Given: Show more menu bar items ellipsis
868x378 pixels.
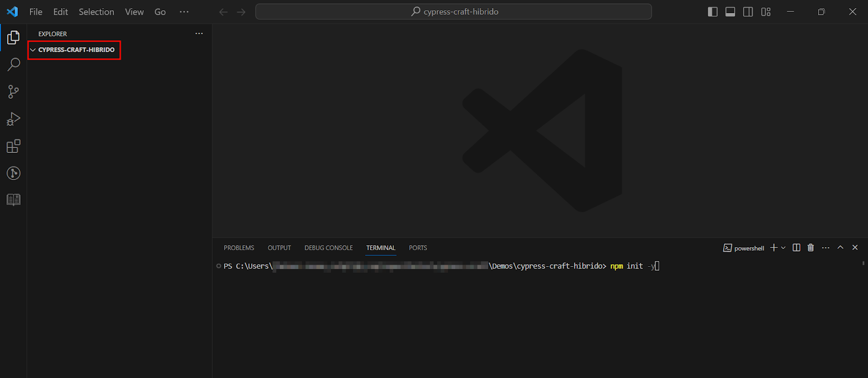Looking at the screenshot, I should point(184,11).
